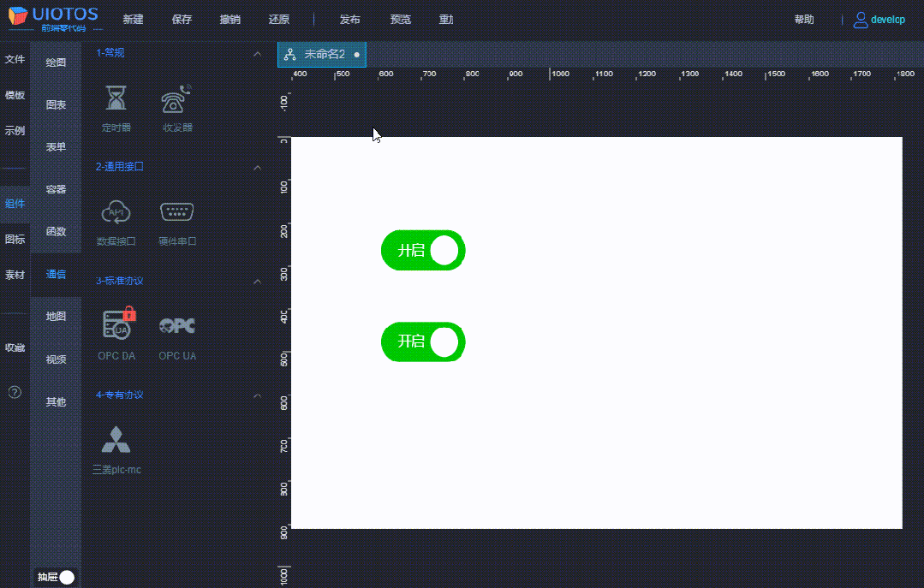Image resolution: width=924 pixels, height=588 pixels.
Task: Select the 绘图 drawing category
Action: point(56,62)
